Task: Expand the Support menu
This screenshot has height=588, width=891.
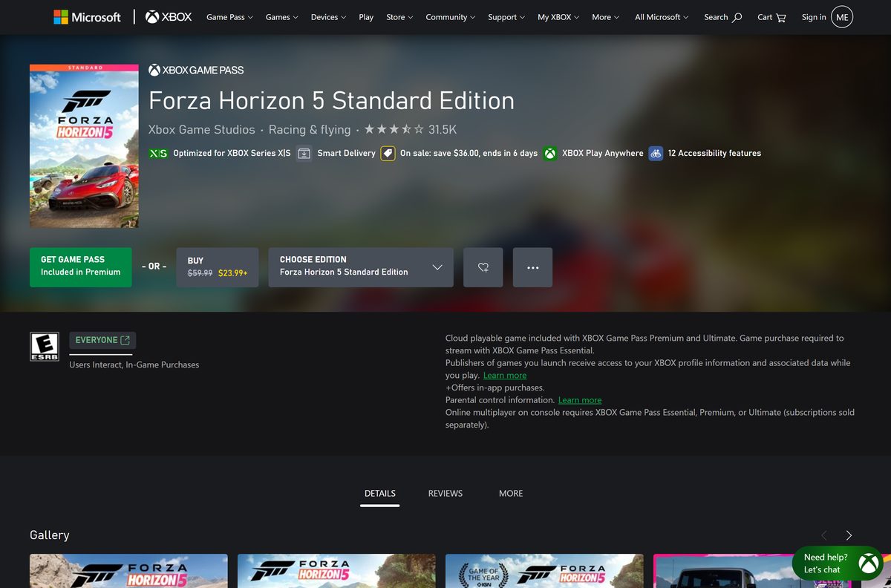Action: point(506,17)
